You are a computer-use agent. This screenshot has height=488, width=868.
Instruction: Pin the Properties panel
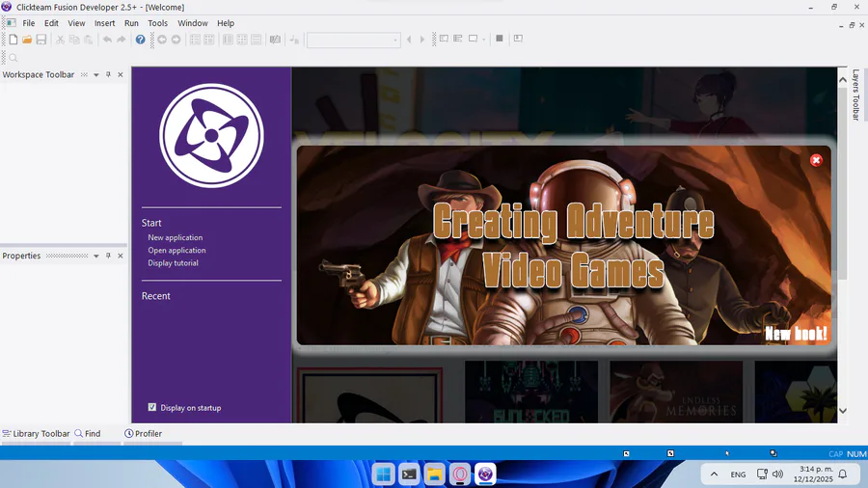108,256
